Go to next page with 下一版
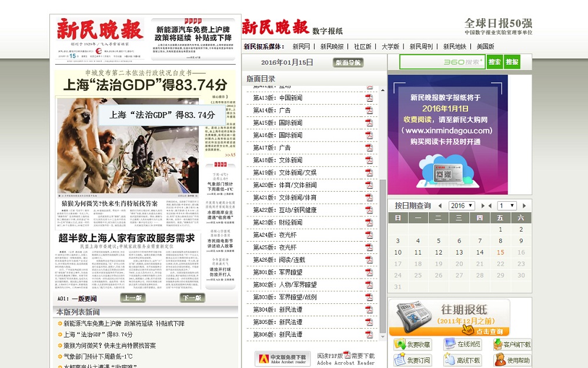This screenshot has height=368, width=588. 192,298
